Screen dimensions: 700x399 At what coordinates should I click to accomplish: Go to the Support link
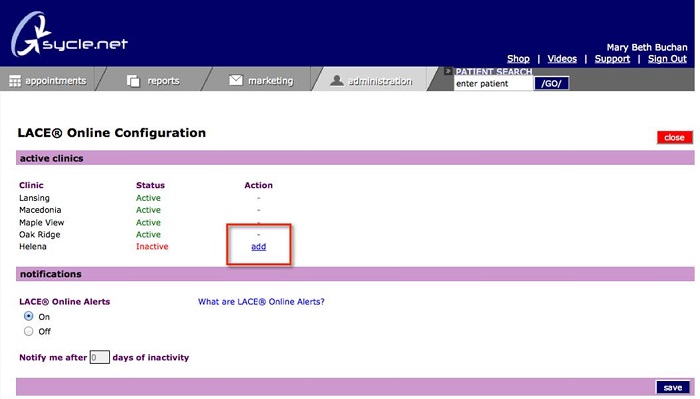612,58
